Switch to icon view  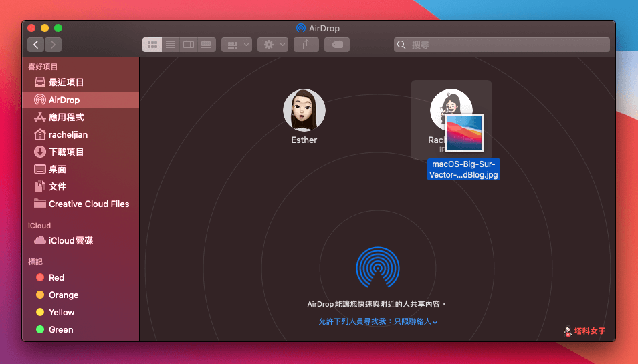152,45
